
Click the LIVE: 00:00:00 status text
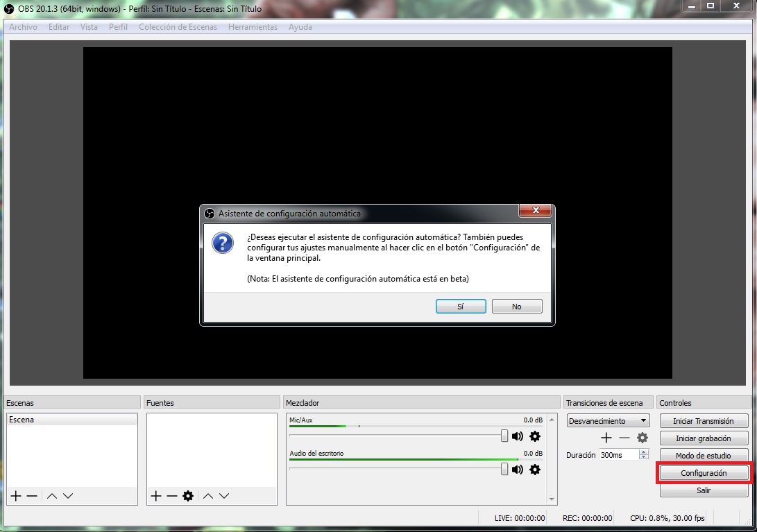(x=520, y=518)
